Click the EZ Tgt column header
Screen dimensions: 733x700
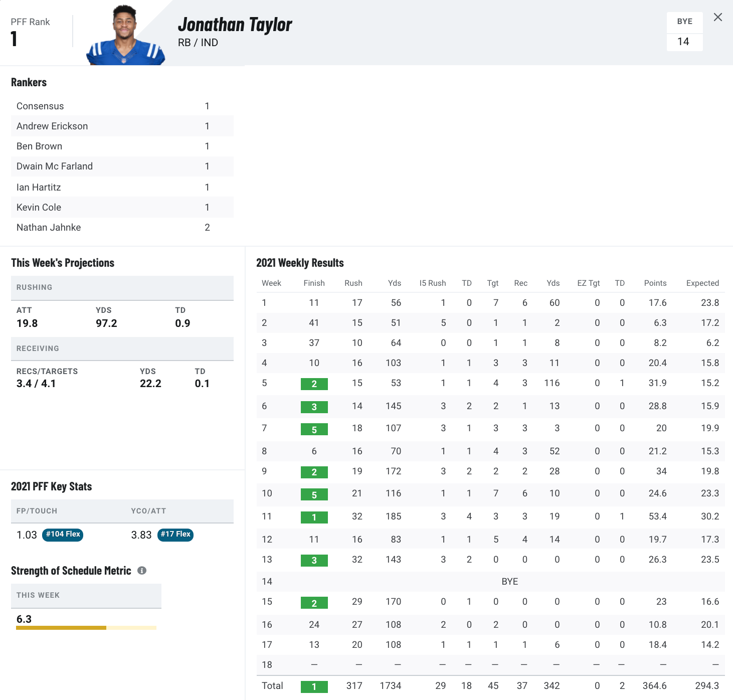[589, 283]
